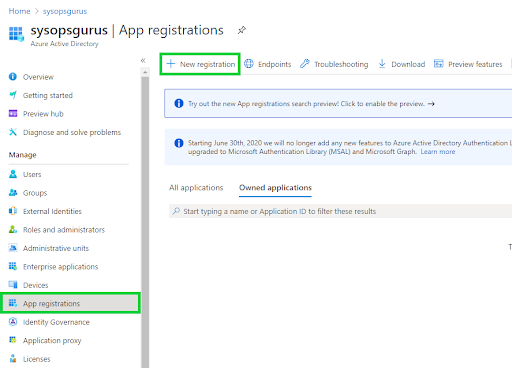Viewport: 512px width, 368px height.
Task: Open Preview features in the toolbar
Action: pos(475,64)
